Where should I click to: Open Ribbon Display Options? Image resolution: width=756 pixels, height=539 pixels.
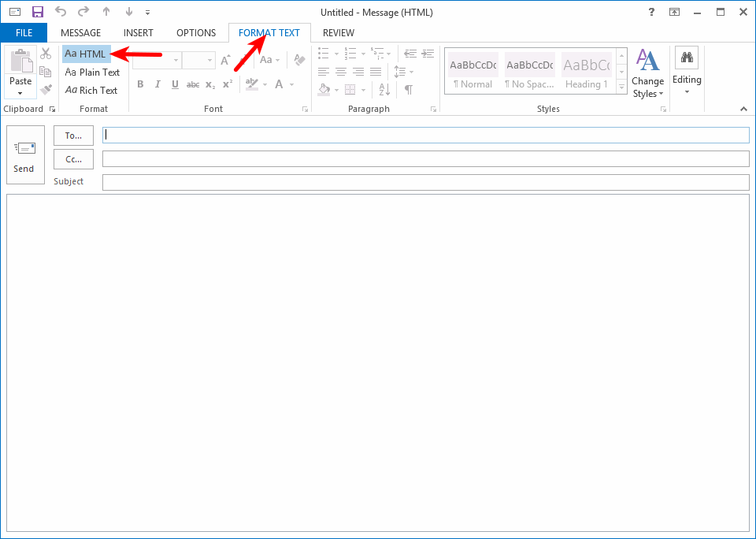[674, 12]
